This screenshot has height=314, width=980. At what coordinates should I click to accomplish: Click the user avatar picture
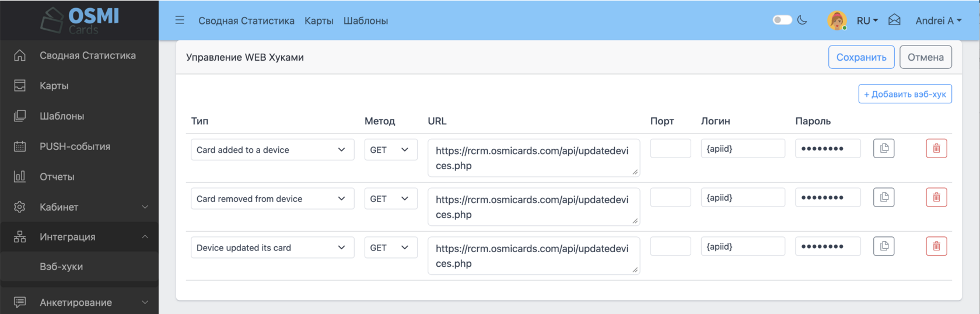pyautogui.click(x=837, y=20)
